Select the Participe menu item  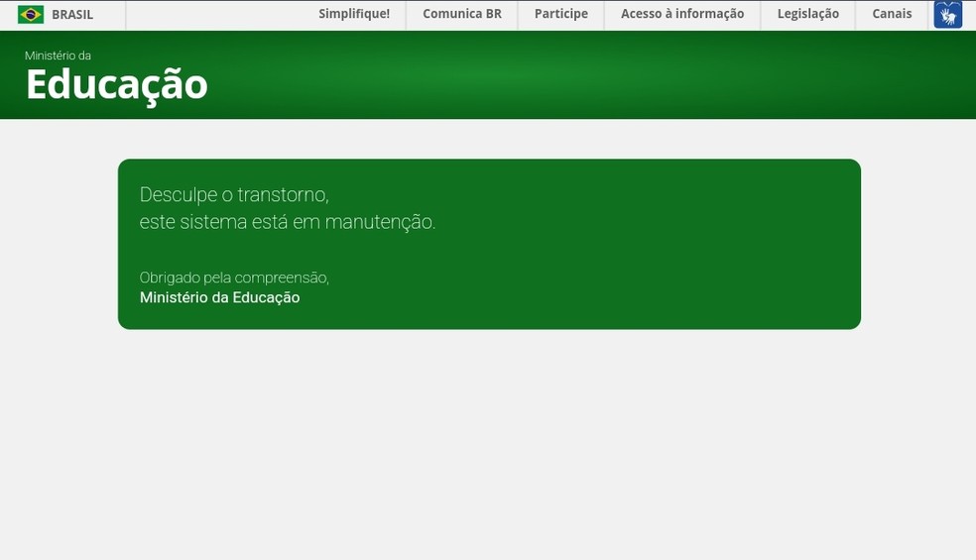pyautogui.click(x=560, y=14)
